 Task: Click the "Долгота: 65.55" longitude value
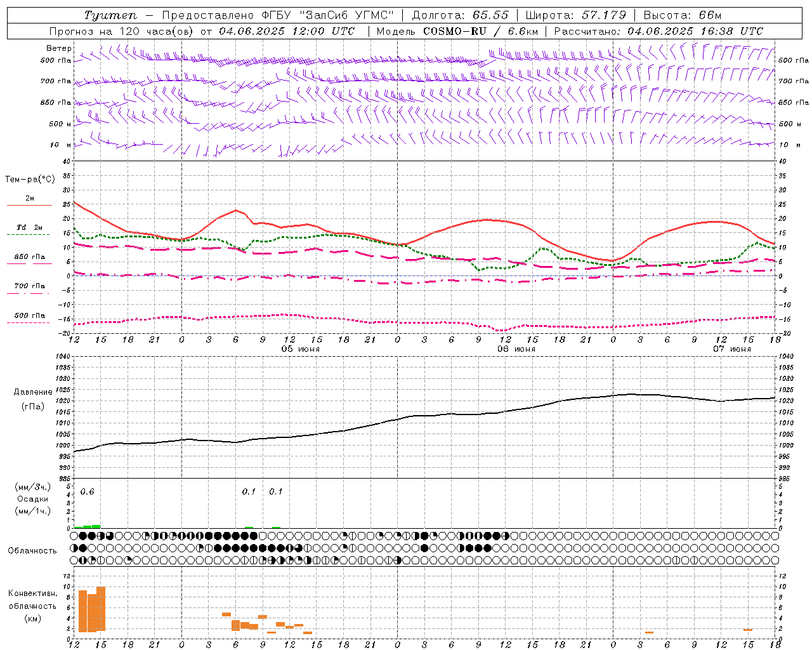tap(460, 15)
